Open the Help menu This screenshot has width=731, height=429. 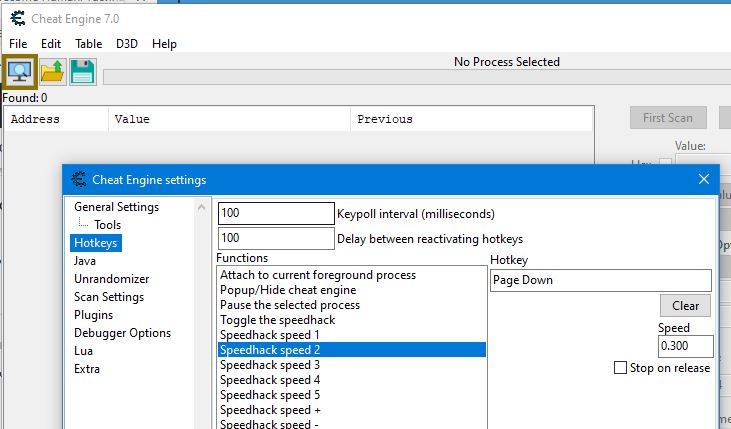point(164,44)
